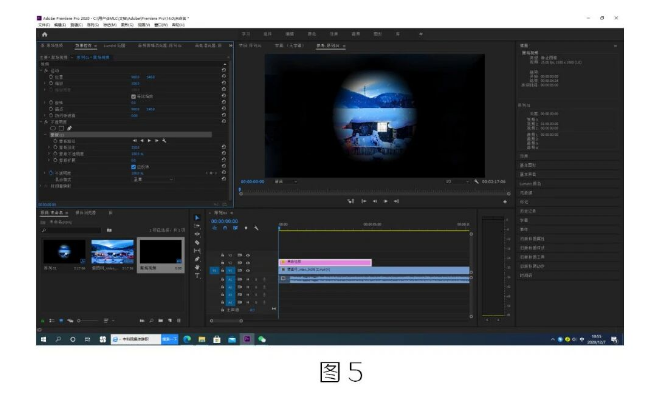Open mask tracking method wrench
The image size is (658, 397).
(164, 141)
